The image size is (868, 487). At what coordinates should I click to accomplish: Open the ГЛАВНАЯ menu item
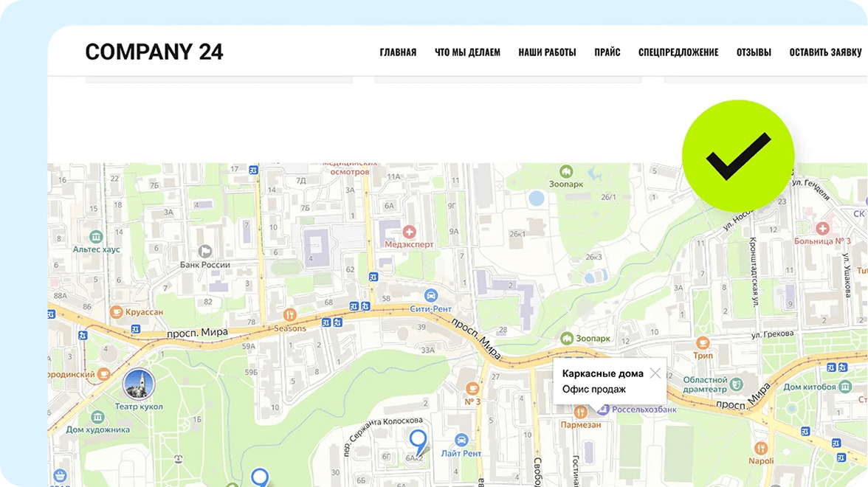(398, 52)
